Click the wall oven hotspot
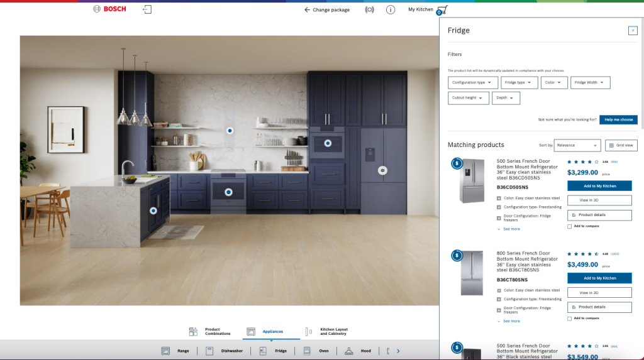Image resolution: width=644 pixels, height=360 pixels. click(327, 143)
